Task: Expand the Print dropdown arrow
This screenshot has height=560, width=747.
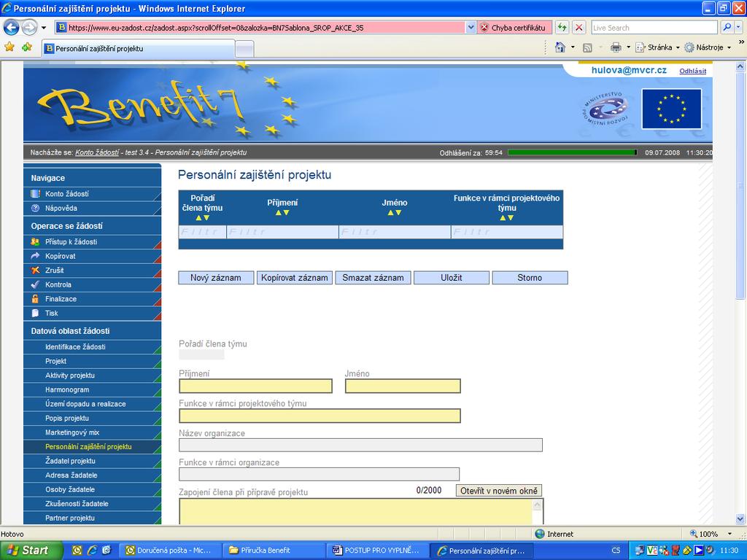Action: point(628,47)
